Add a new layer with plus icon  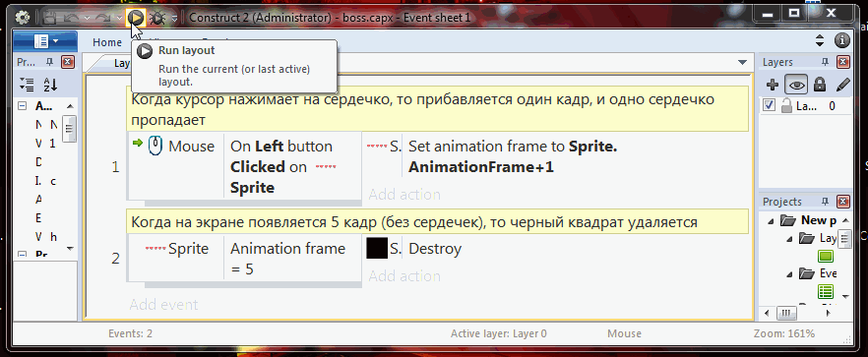point(773,85)
